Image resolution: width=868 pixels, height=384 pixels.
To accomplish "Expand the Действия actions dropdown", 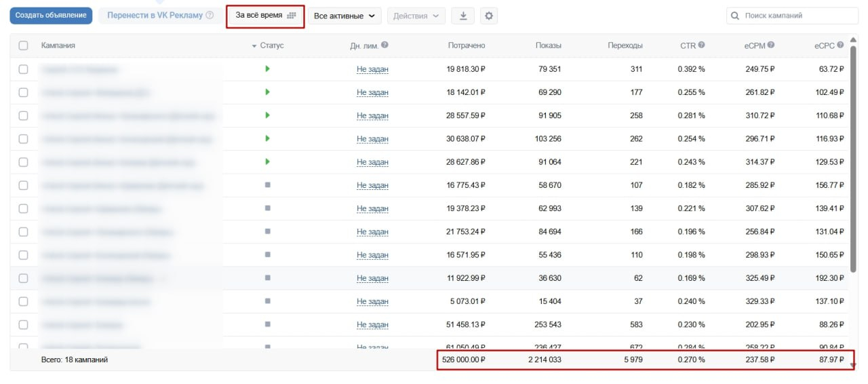I will coord(416,16).
